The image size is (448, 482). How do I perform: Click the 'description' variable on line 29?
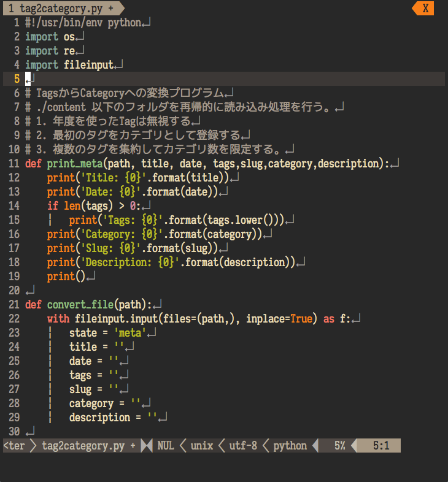99,418
